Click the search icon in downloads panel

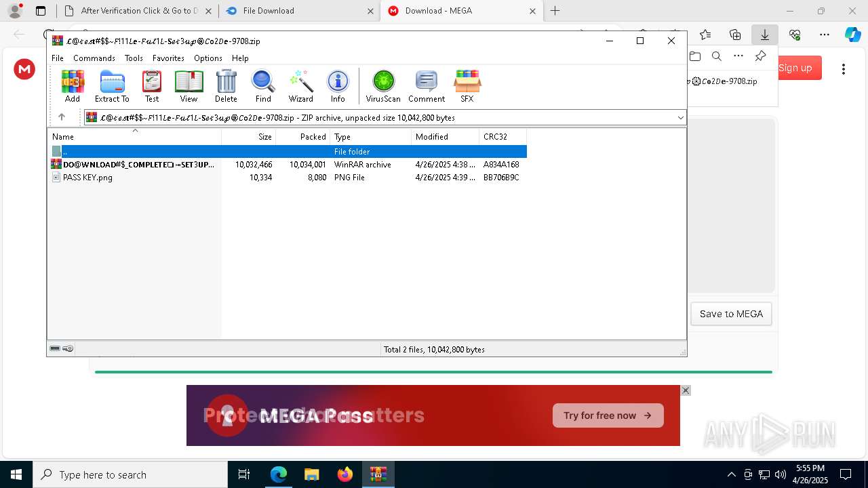(x=717, y=56)
